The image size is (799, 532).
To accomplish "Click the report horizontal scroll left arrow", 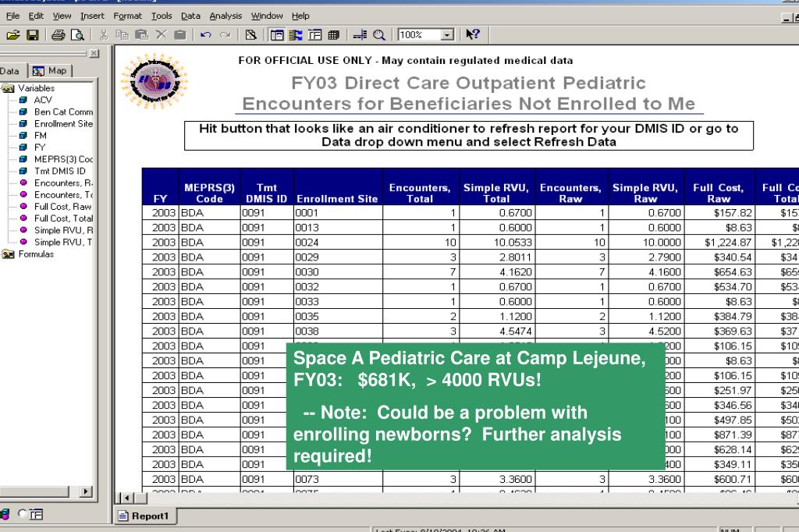I will click(127, 498).
